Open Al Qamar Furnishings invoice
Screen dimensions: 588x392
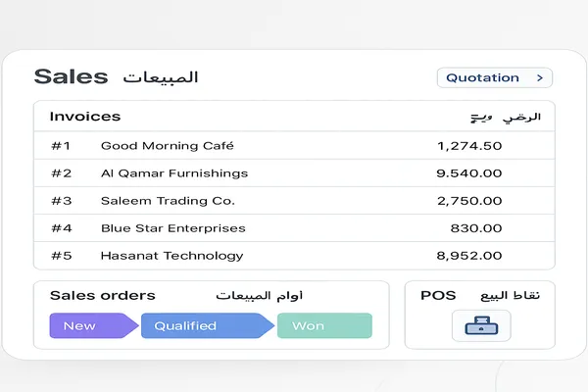pos(174,173)
